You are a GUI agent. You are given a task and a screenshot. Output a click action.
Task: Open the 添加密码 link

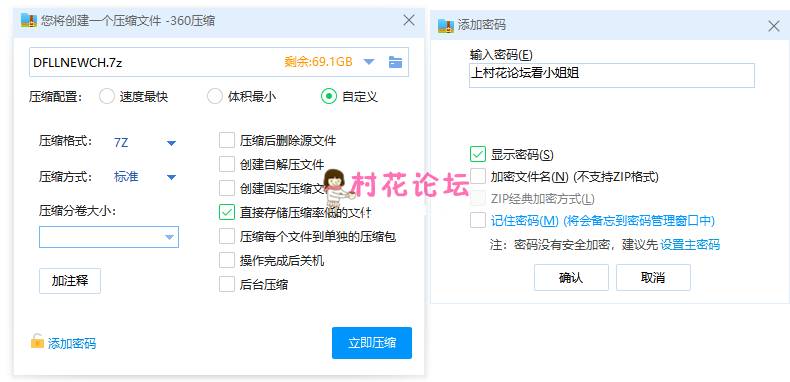coord(72,344)
